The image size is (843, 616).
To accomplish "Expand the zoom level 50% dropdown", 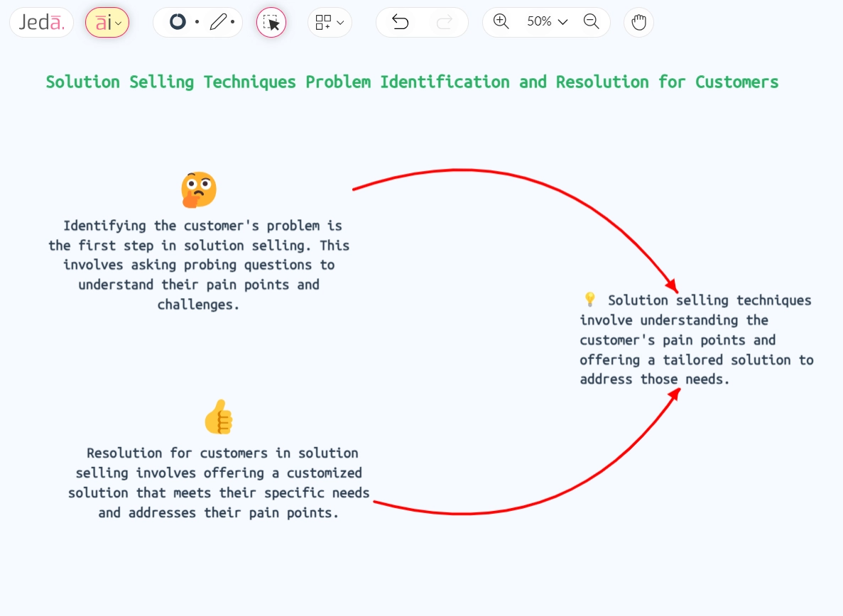I will click(x=545, y=21).
